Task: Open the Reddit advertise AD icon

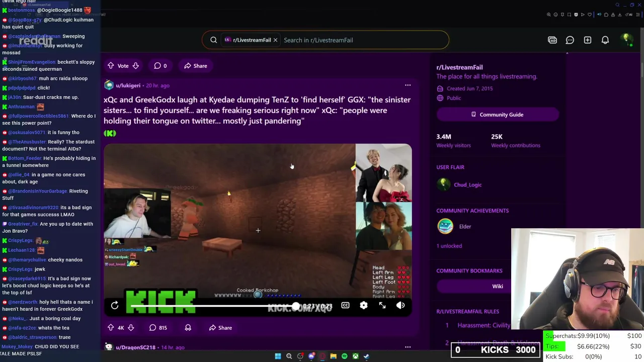Action: click(552, 40)
